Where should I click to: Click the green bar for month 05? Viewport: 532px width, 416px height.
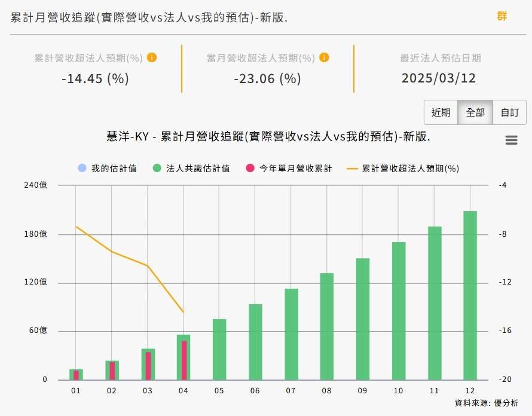coord(219,350)
